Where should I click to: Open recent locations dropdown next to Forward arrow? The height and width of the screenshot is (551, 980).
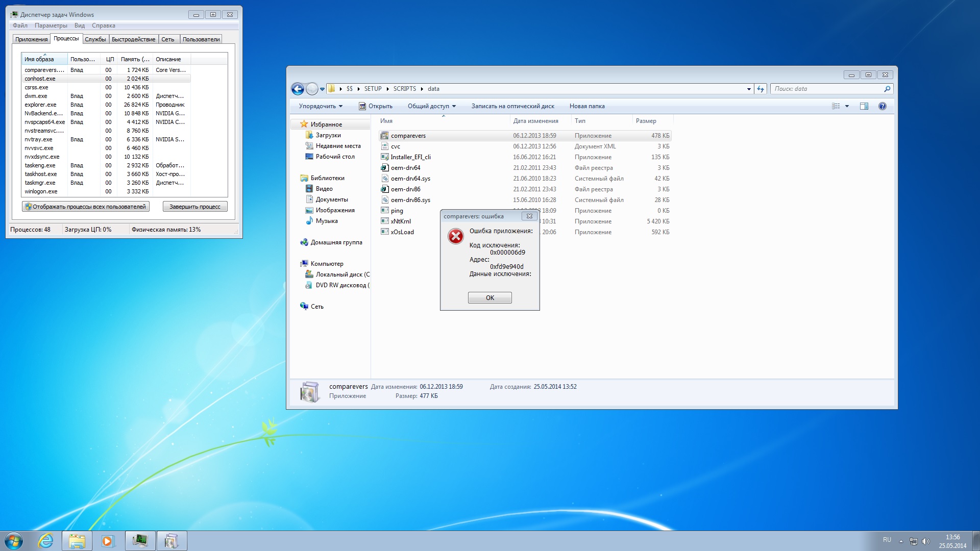point(322,89)
